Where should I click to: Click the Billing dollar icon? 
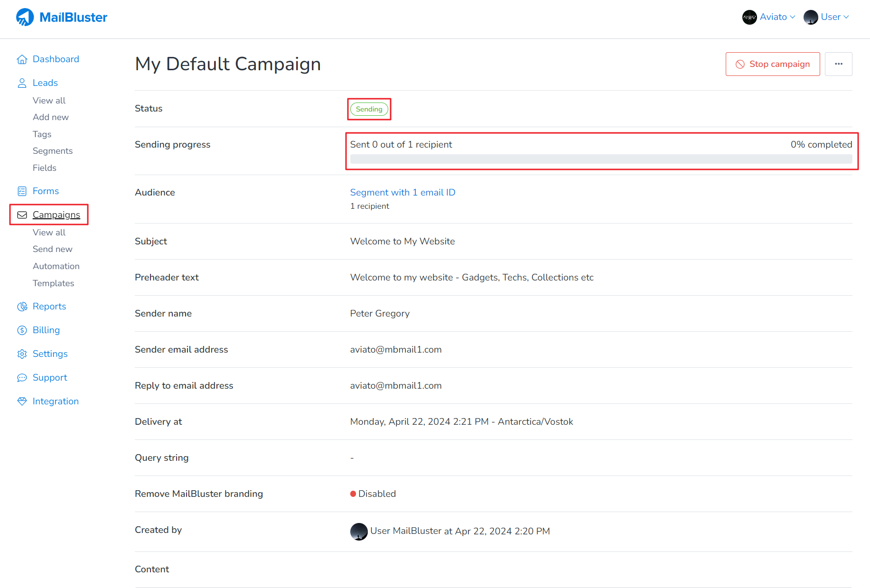22,330
